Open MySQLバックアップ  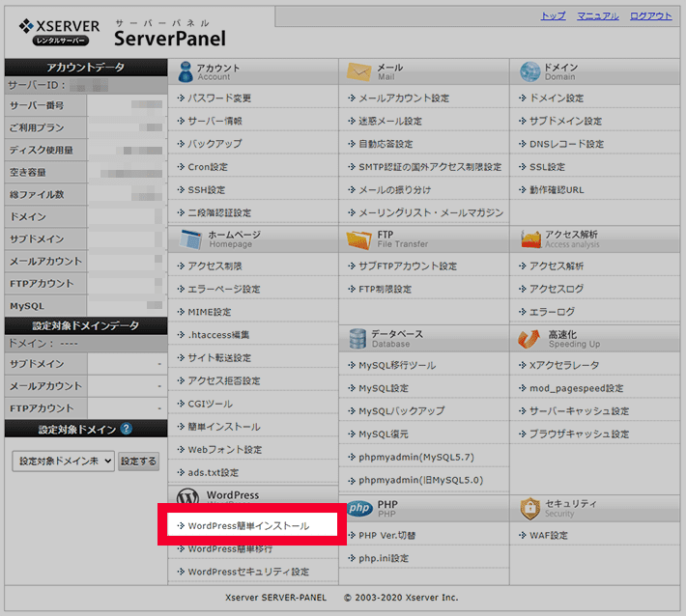(402, 411)
